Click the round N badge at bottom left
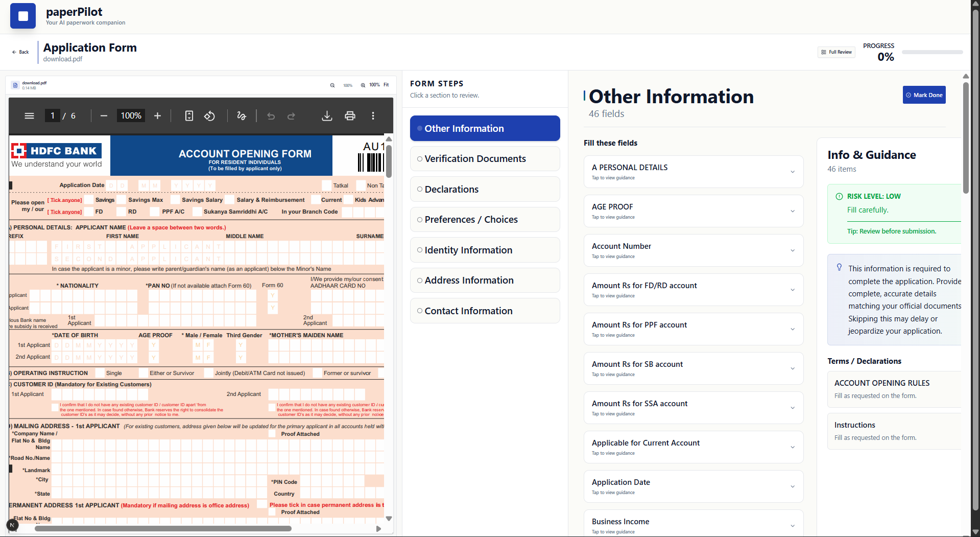Viewport: 980px width, 537px height. [x=12, y=525]
